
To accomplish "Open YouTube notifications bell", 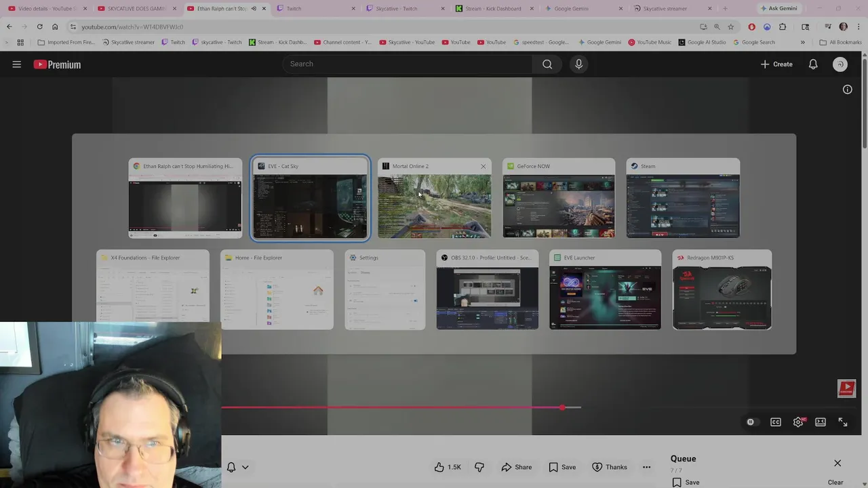I will pyautogui.click(x=813, y=64).
